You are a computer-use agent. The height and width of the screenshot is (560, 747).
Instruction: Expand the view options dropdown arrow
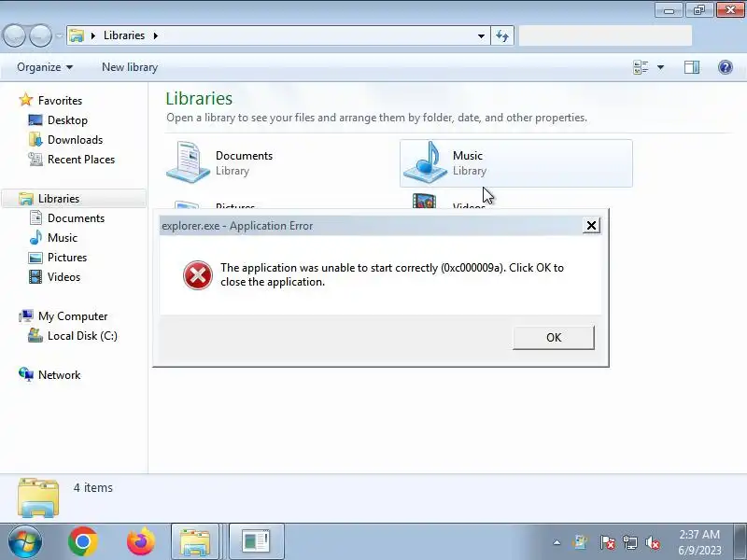[x=660, y=67]
